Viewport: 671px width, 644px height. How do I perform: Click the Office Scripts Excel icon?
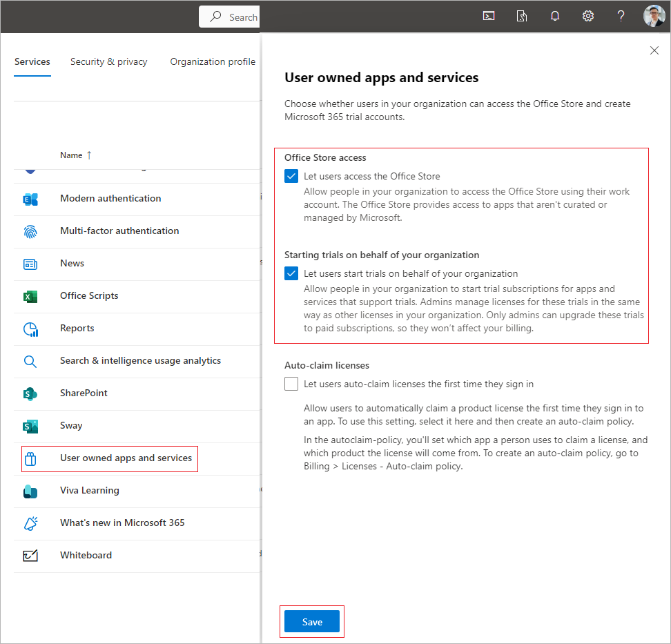30,297
